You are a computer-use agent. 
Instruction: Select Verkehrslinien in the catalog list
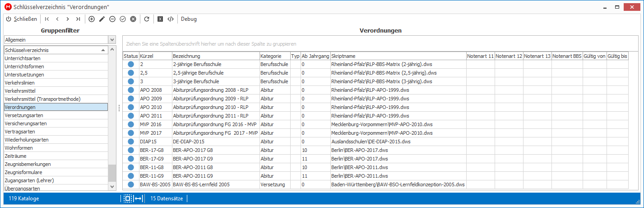pos(56,83)
